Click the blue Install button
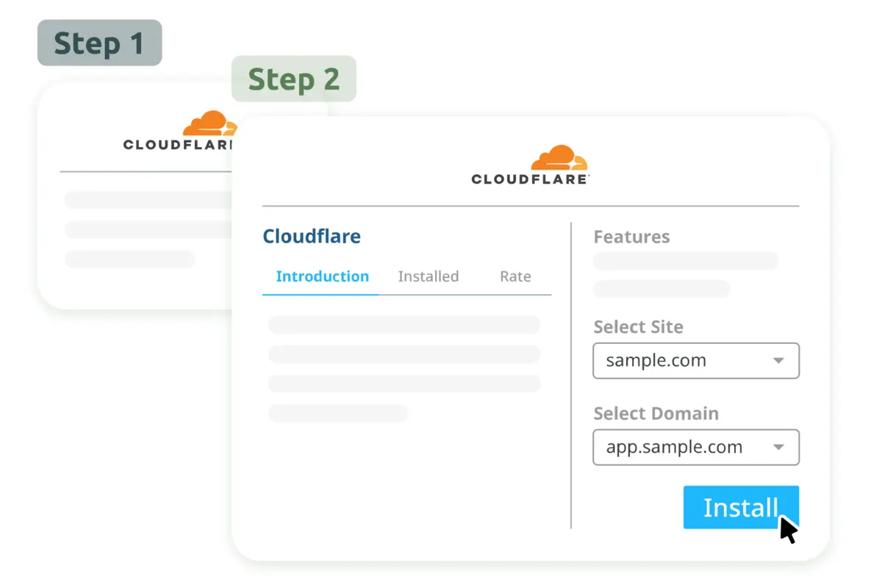882x588 pixels. tap(741, 507)
